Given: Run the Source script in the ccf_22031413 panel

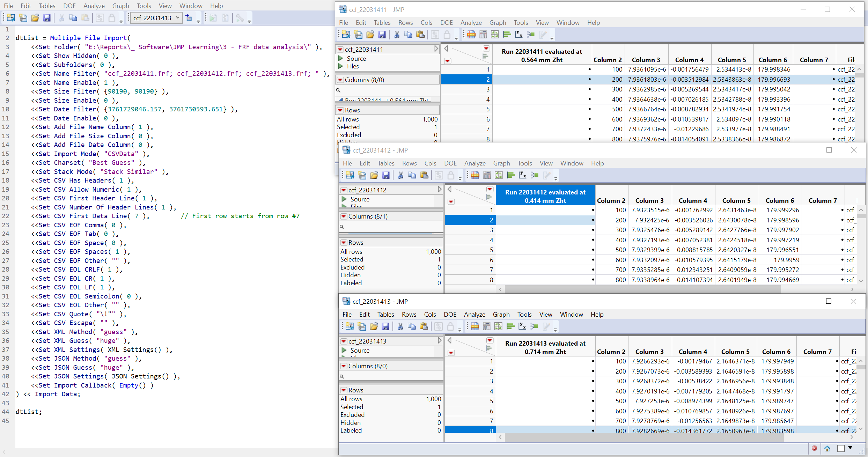Looking at the screenshot, I should point(344,350).
